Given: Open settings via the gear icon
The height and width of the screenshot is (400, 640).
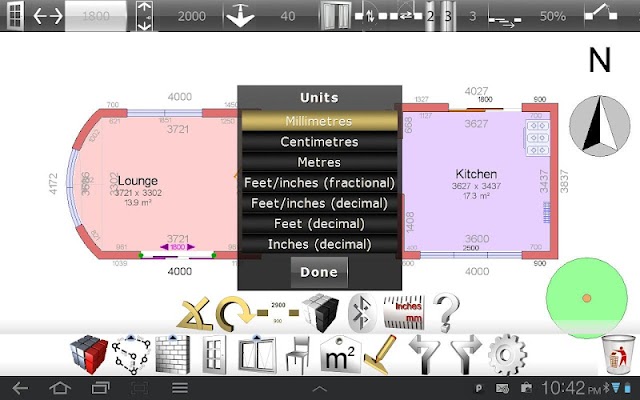Looking at the screenshot, I should click(508, 354).
